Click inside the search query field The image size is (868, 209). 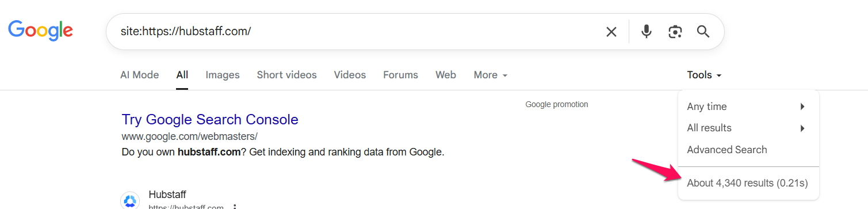coord(357,32)
